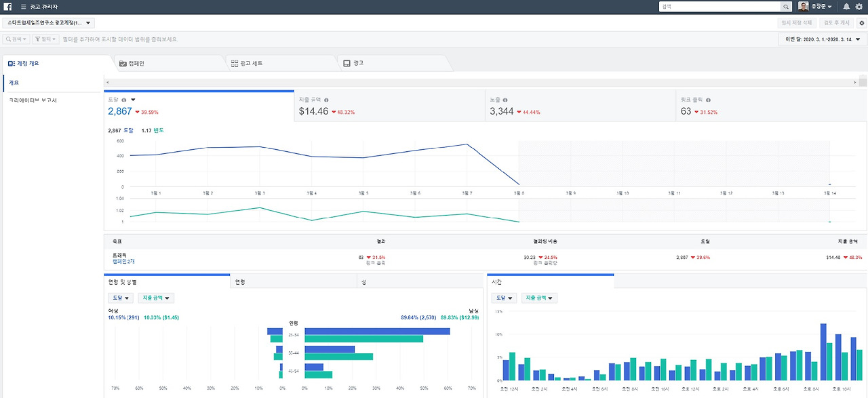Open the top-bar settings gear
This screenshot has height=398, width=868.
pyautogui.click(x=859, y=6)
